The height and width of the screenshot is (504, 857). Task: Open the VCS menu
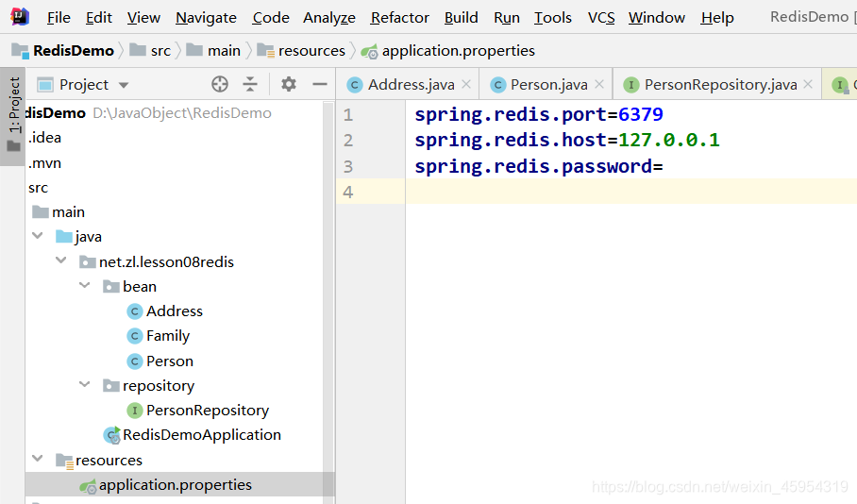[x=601, y=18]
